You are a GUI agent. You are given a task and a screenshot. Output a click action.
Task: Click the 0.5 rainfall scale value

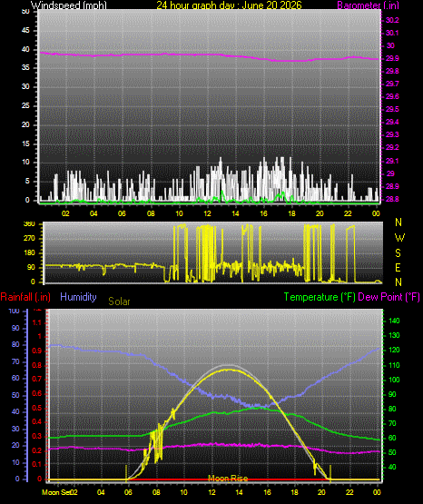coord(37,408)
